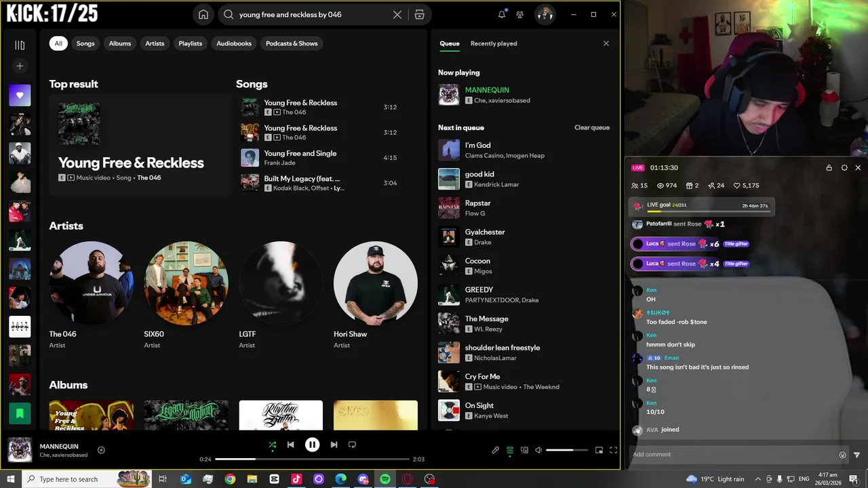
Task: Select the All filter chip
Action: click(x=58, y=43)
